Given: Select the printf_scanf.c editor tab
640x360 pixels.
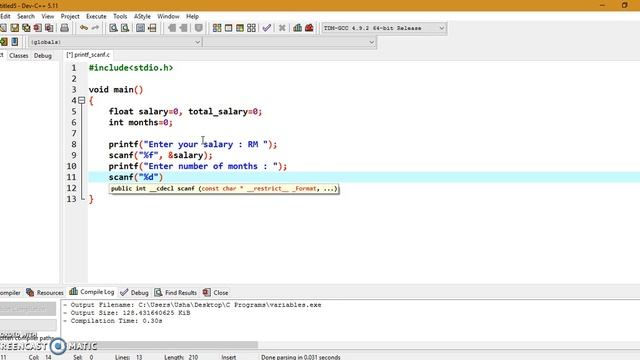Looking at the screenshot, I should point(88,55).
